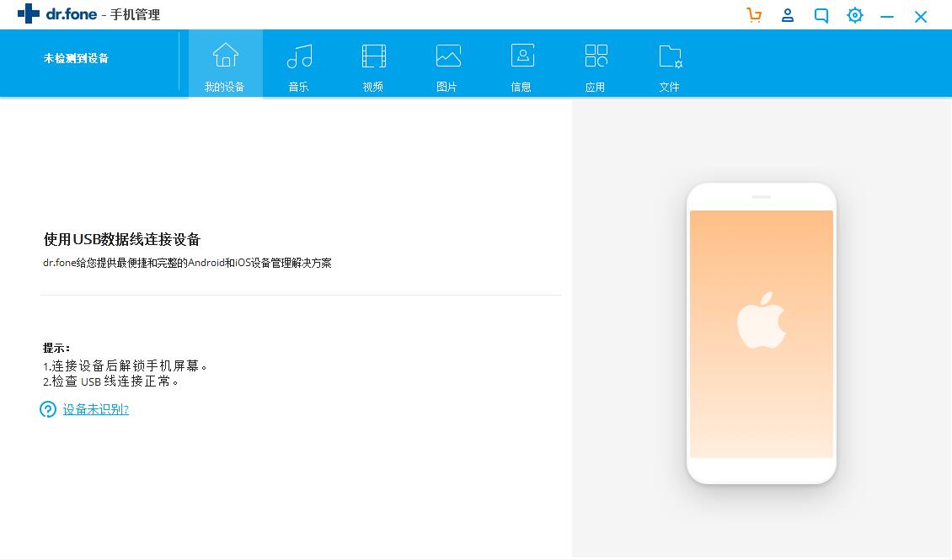The image size is (952, 560).
Task: Open the feedback chat bubble icon
Action: [821, 15]
